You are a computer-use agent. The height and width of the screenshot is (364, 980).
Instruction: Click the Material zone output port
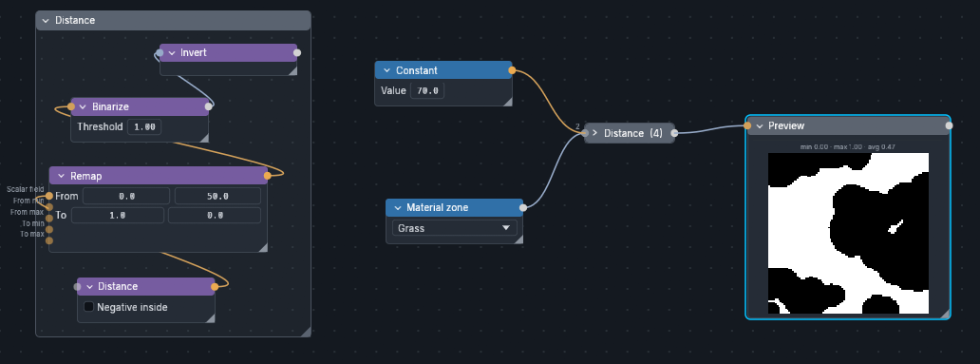tap(523, 207)
